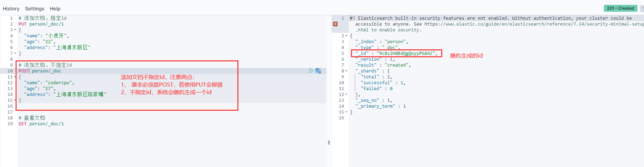Collapse the _shards object at line 8
Screen dimensions: 644x167
coord(347,71)
